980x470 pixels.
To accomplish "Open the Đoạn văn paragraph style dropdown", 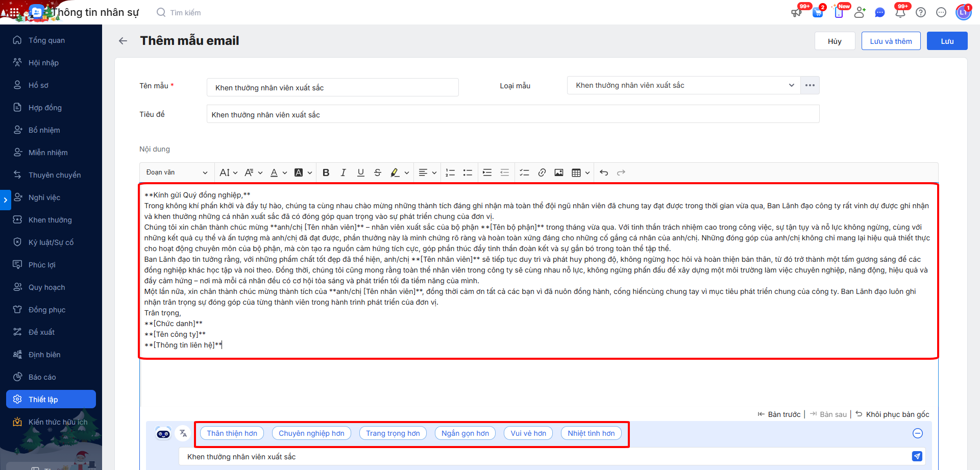I will click(177, 172).
